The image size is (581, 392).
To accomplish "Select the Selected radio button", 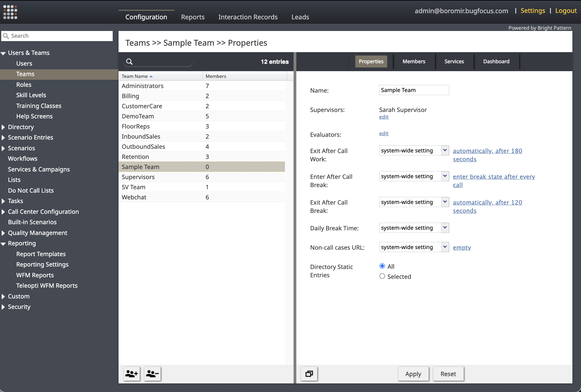I will click(x=382, y=276).
